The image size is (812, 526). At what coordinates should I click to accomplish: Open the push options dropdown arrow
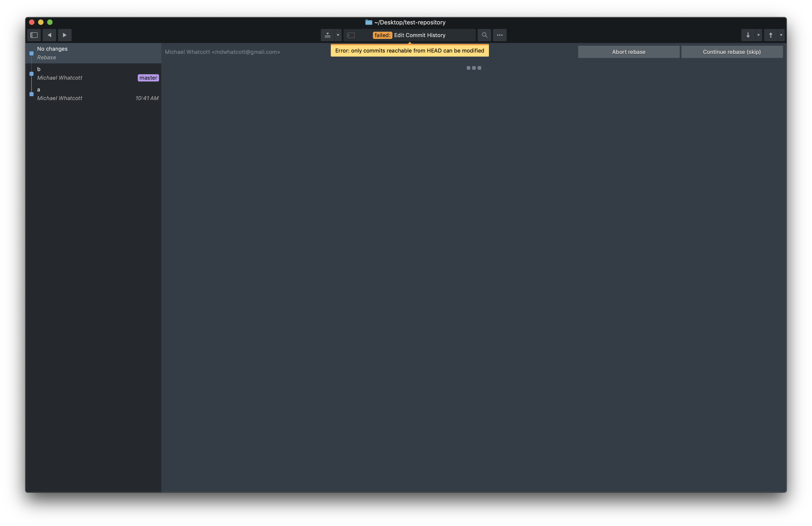781,35
